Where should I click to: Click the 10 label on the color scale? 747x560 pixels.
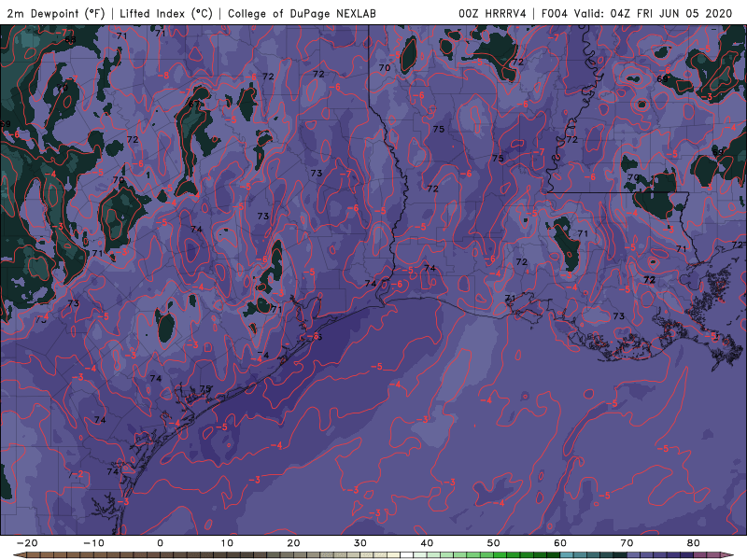click(x=227, y=543)
